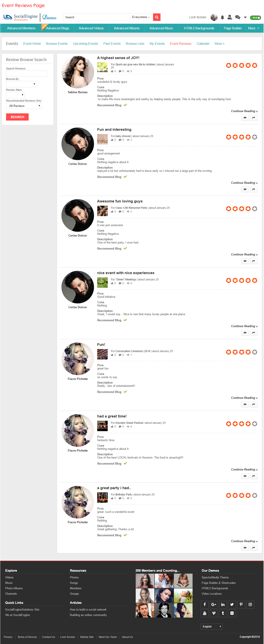
Task: Click the notifications bell icon
Action: point(222,18)
